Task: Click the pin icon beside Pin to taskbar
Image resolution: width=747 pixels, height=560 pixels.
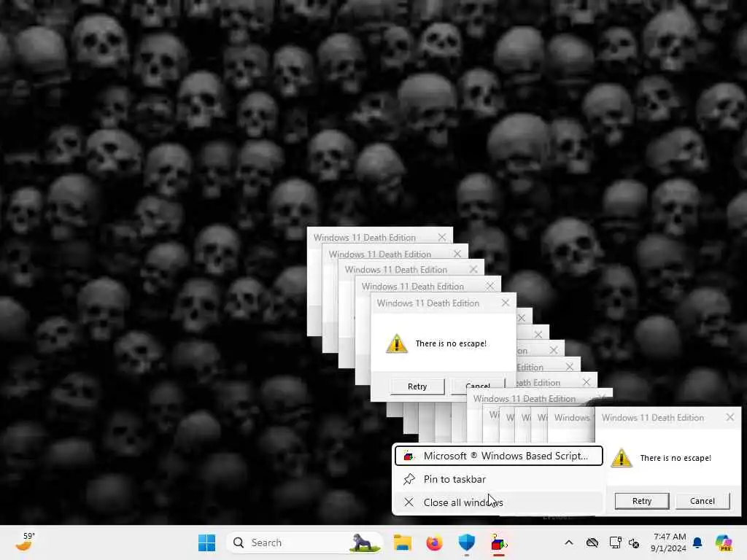Action: pyautogui.click(x=409, y=479)
